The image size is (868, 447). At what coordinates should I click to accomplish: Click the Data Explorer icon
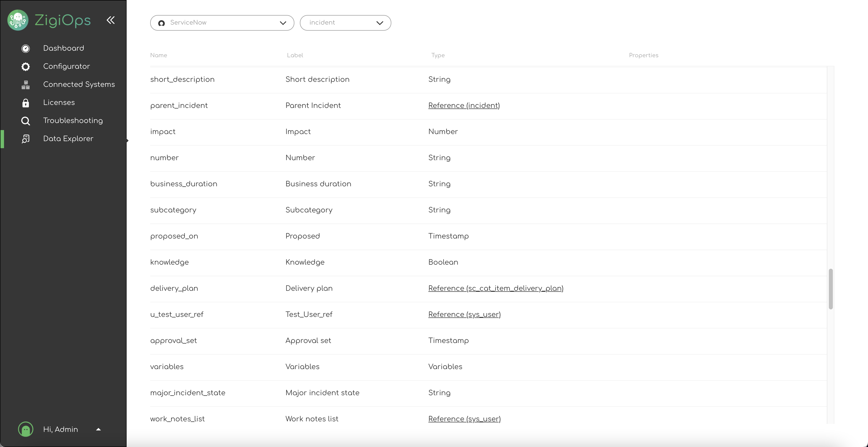26,139
